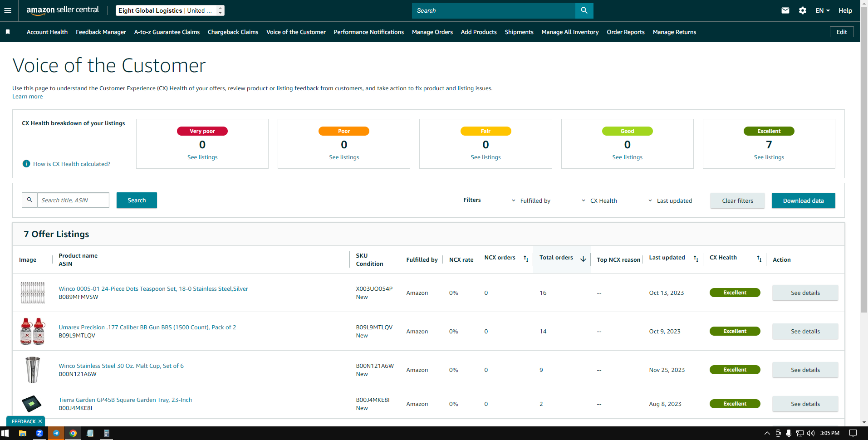The image size is (868, 440).
Task: Sort by Total orders descending arrow
Action: [583, 259]
